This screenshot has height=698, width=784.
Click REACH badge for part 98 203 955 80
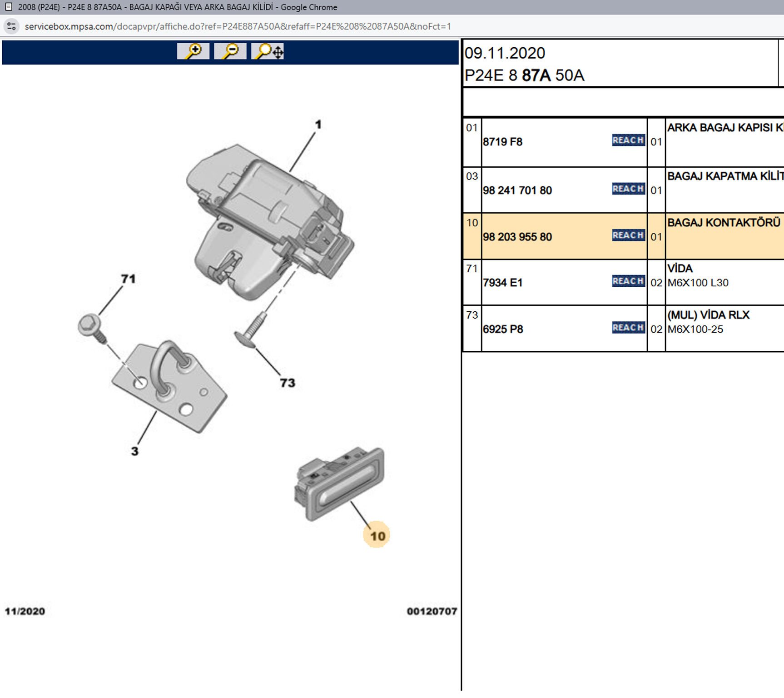628,235
